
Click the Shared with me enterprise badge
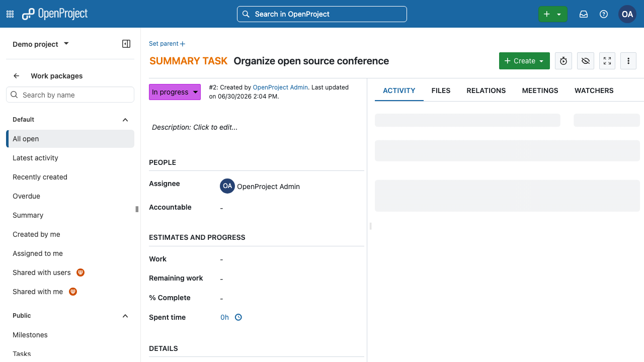coord(73,292)
